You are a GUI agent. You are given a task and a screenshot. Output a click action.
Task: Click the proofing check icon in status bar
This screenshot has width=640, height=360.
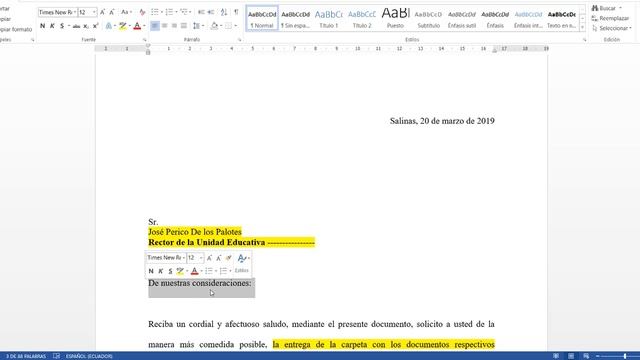[56, 356]
